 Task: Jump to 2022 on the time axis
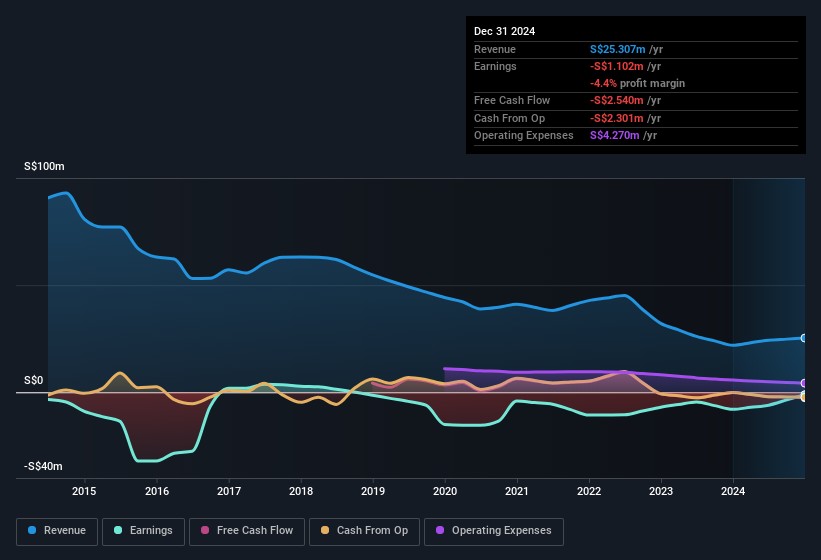click(x=589, y=491)
